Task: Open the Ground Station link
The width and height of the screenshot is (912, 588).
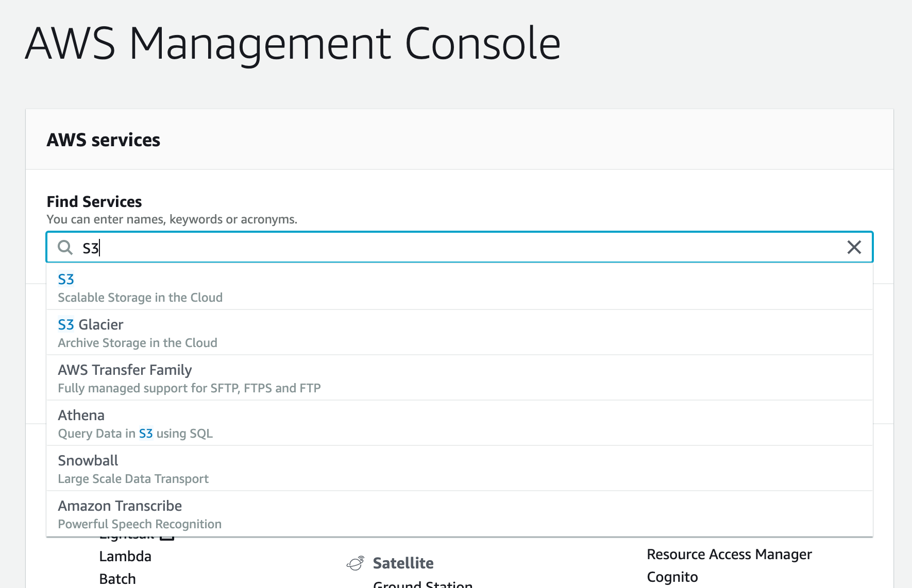Action: [x=423, y=584]
